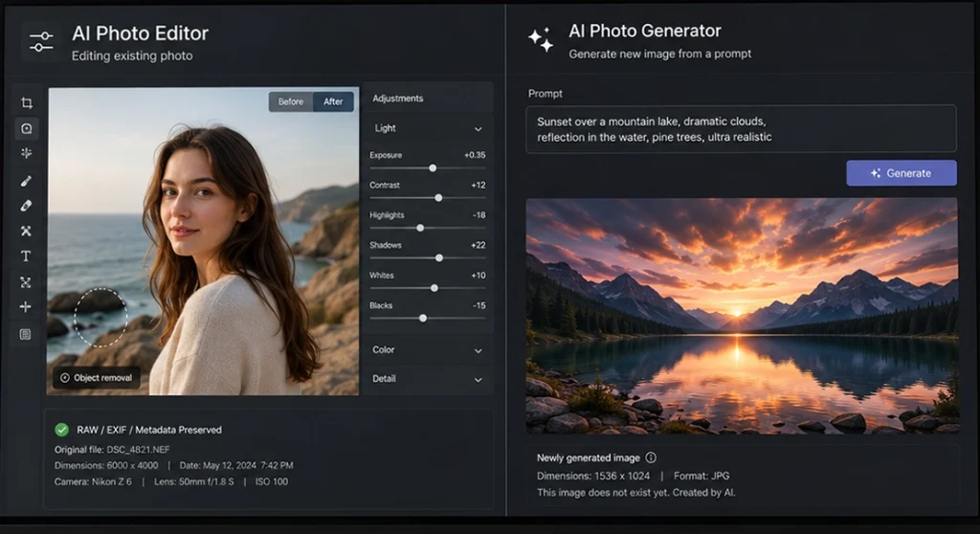
Task: Click the sliders icon beside AI Photo Editor
Action: pos(41,42)
